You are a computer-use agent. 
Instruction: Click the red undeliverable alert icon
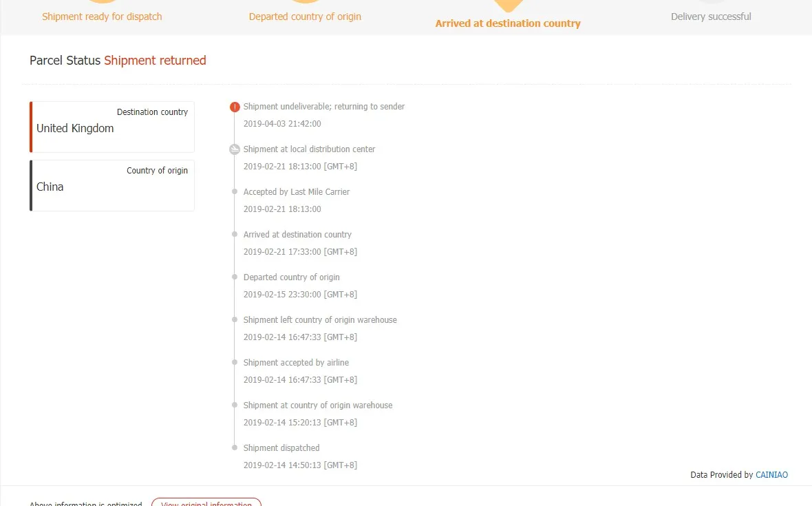click(235, 107)
